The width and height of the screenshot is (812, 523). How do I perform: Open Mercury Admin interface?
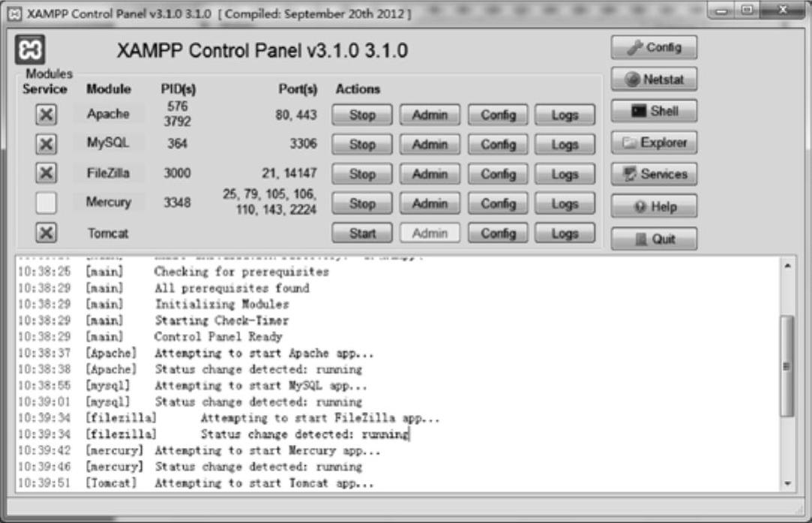430,203
